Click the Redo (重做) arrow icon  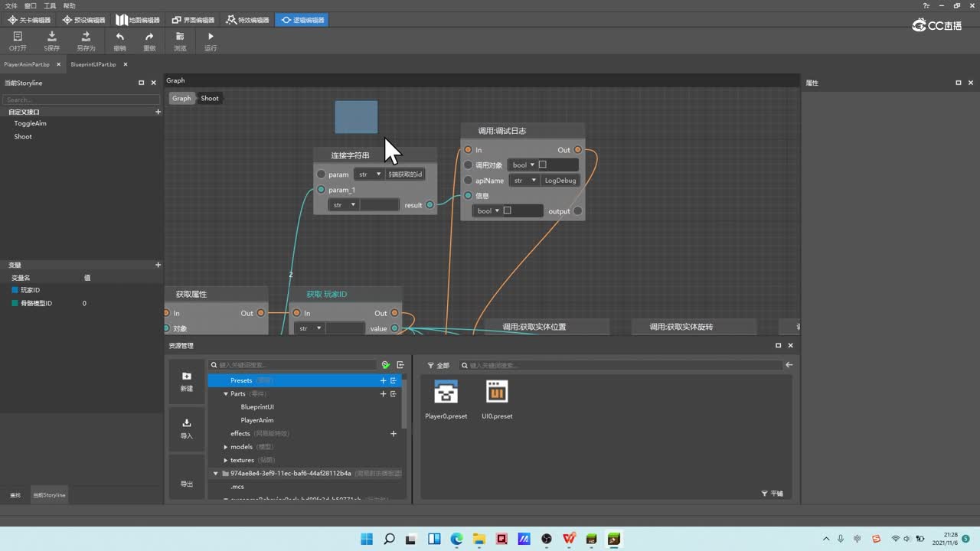point(149,37)
